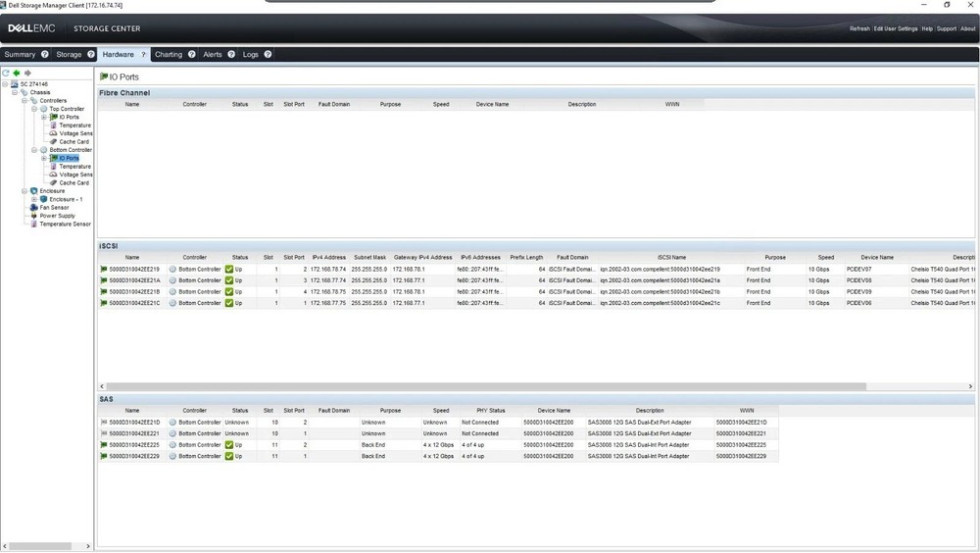Switch to the Storage tab

point(69,55)
